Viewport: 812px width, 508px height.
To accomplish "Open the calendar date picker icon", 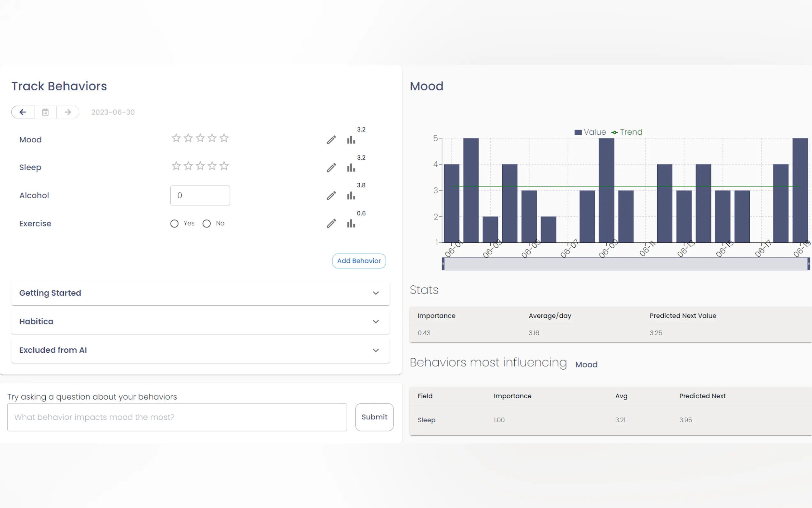I will (x=45, y=112).
